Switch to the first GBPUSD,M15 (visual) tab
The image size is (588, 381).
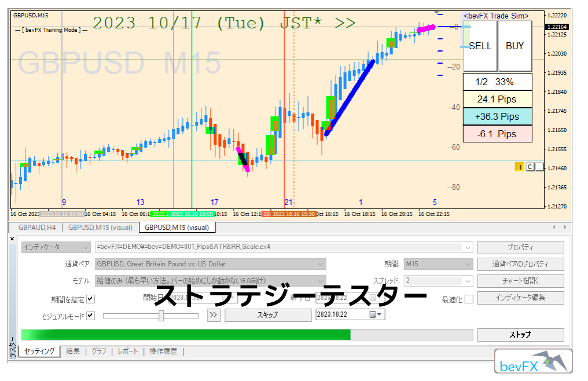coord(100,228)
